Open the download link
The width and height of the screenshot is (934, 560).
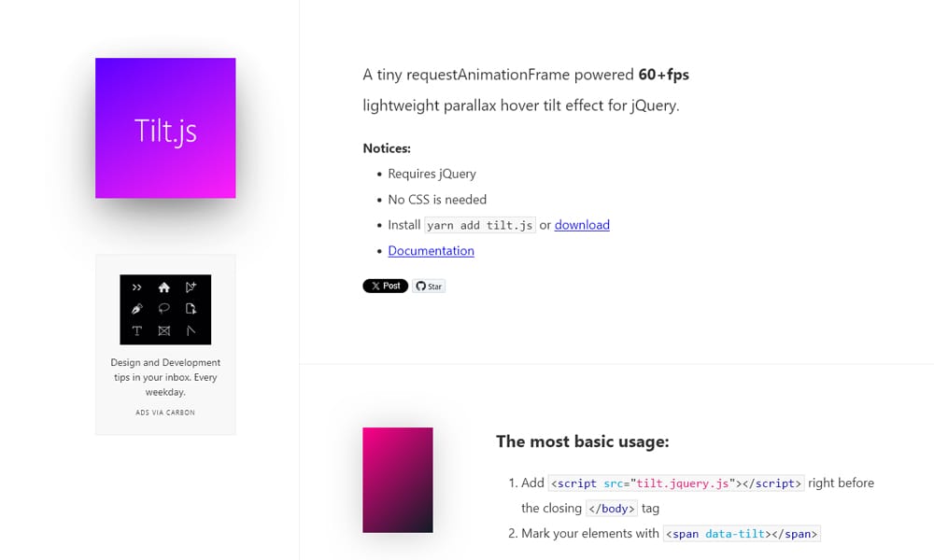pos(582,225)
